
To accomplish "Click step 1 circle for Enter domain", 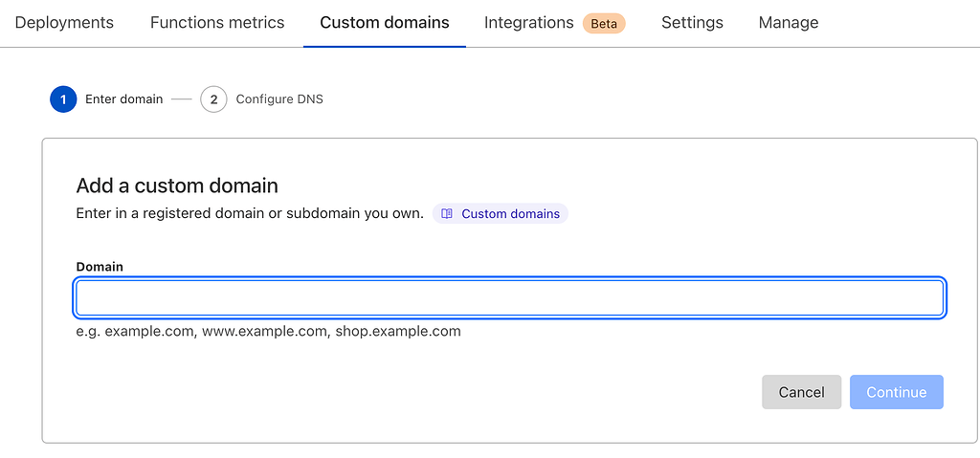I will pyautogui.click(x=63, y=99).
